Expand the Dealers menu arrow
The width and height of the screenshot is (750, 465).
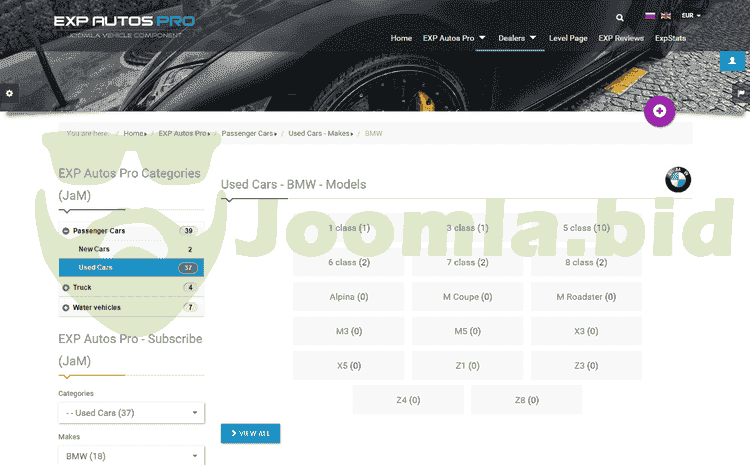(x=533, y=37)
